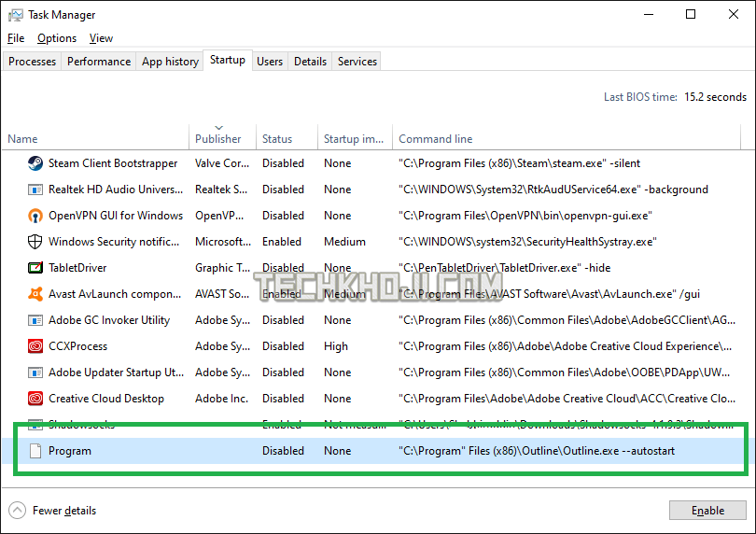Select the OpenVPN GUI for Windows name
This screenshot has height=534, width=756.
[x=116, y=216]
